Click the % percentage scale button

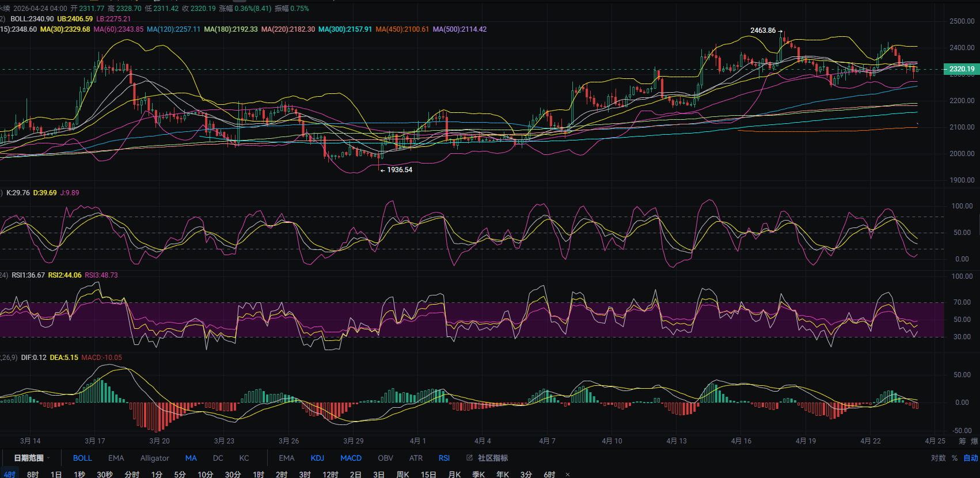point(954,458)
